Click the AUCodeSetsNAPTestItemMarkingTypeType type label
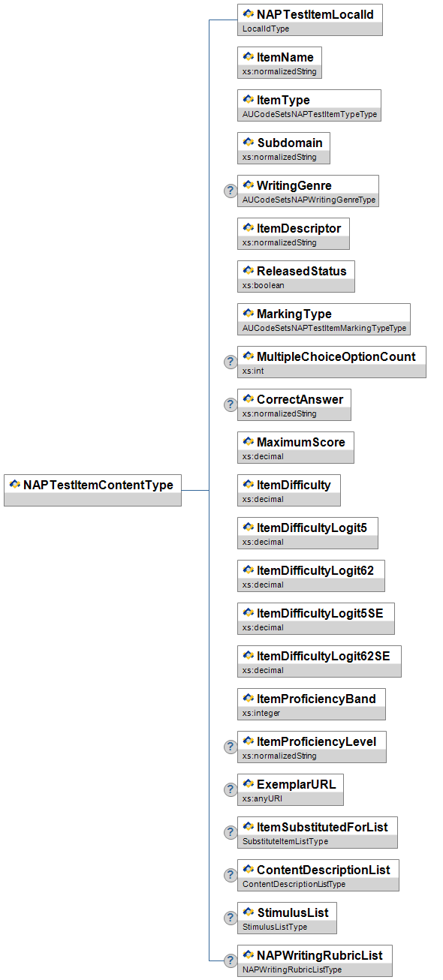 [324, 328]
